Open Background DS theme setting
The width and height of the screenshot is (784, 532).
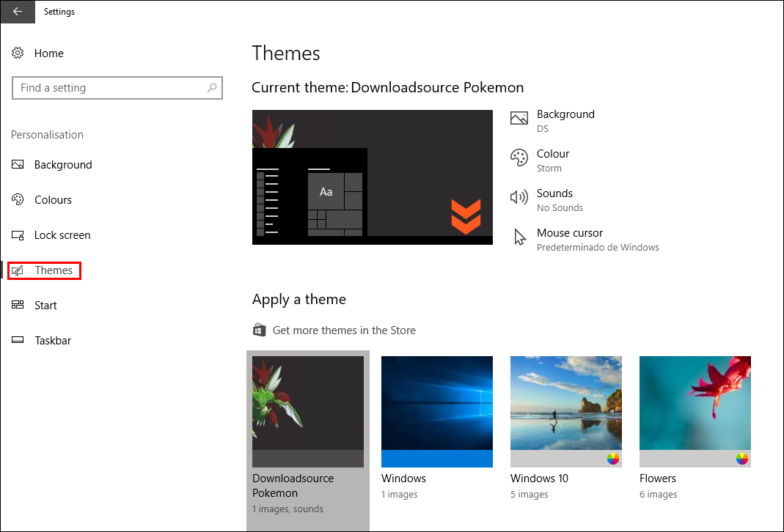click(565, 121)
